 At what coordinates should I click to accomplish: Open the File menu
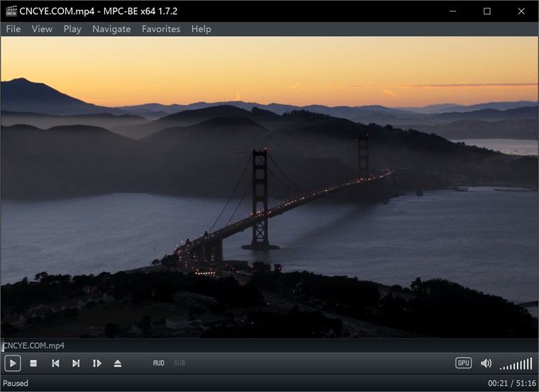pyautogui.click(x=13, y=29)
